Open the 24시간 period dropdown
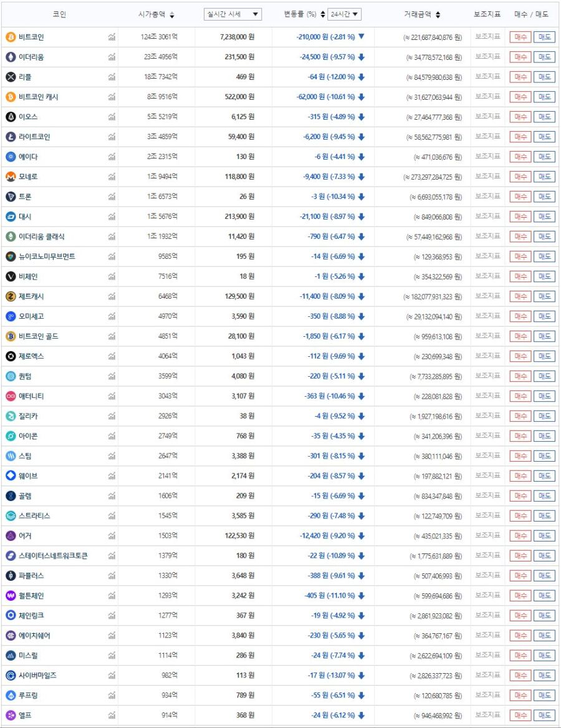This screenshot has height=728, width=561. click(344, 14)
